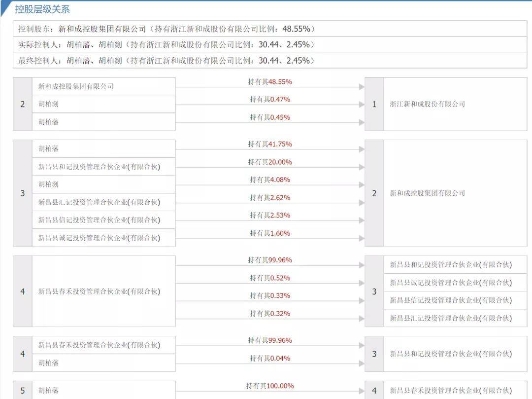
Task: Select the 持有其100.00% label
Action: (x=270, y=386)
